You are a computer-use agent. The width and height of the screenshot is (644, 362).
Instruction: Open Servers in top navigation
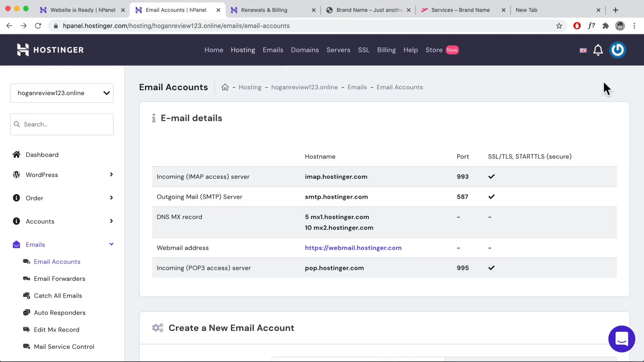[x=338, y=50]
